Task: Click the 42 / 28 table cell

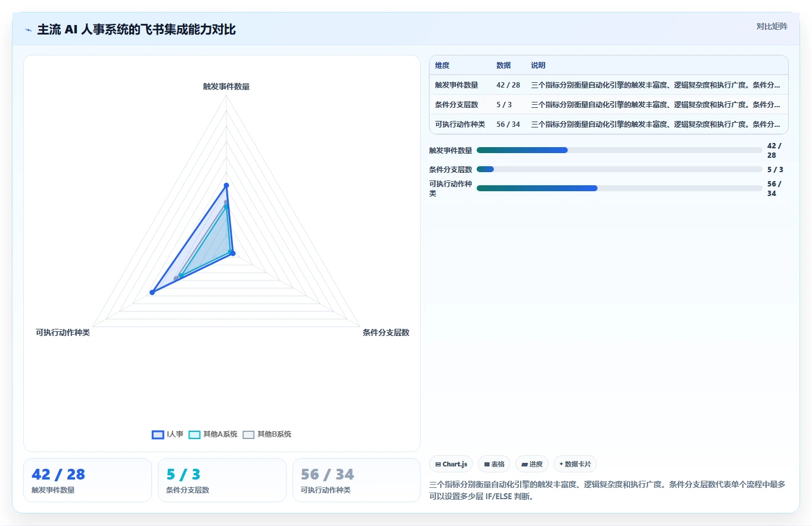Action: click(508, 85)
